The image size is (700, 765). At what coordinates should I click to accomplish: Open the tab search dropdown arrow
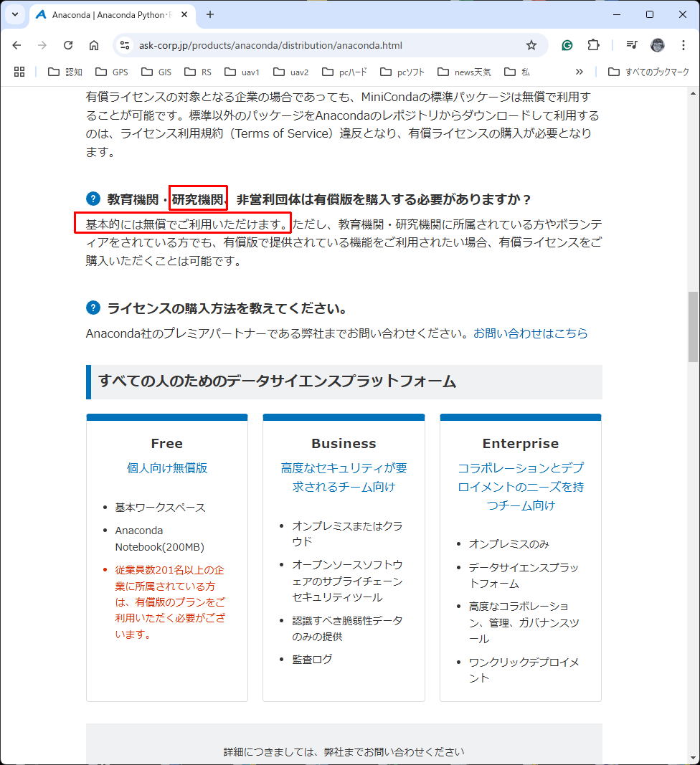pos(15,14)
